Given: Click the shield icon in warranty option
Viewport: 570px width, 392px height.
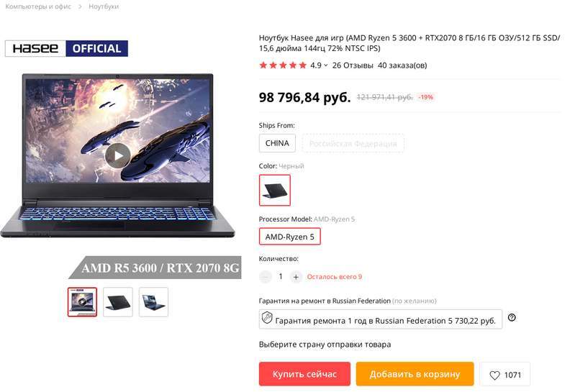Looking at the screenshot, I should (267, 317).
